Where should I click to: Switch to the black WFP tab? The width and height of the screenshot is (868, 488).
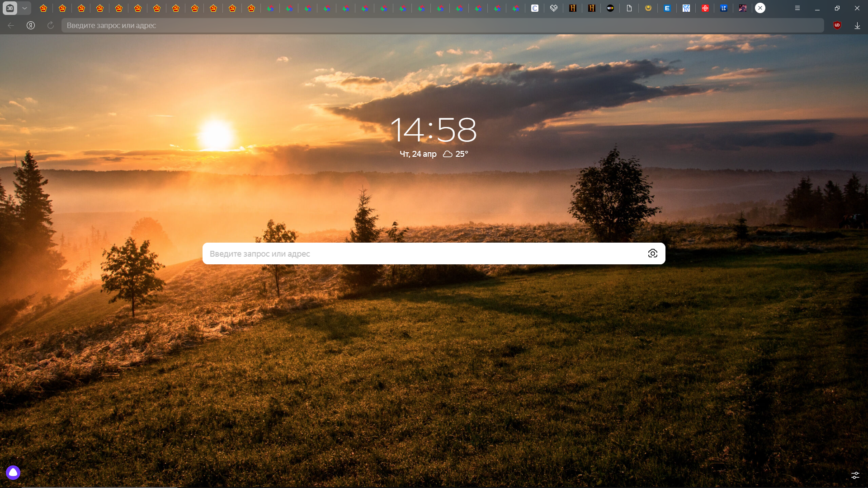610,8
